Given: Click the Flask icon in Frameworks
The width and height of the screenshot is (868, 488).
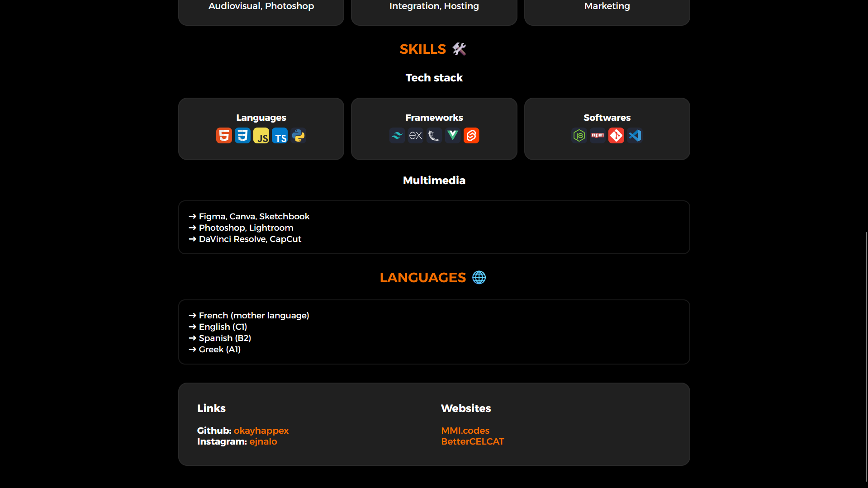Looking at the screenshot, I should point(434,136).
